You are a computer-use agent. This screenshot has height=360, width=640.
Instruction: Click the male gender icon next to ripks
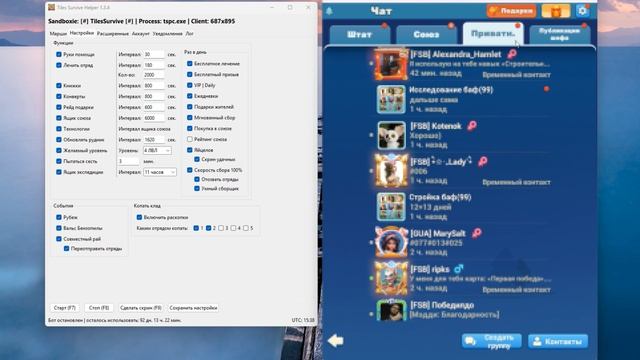pyautogui.click(x=458, y=269)
